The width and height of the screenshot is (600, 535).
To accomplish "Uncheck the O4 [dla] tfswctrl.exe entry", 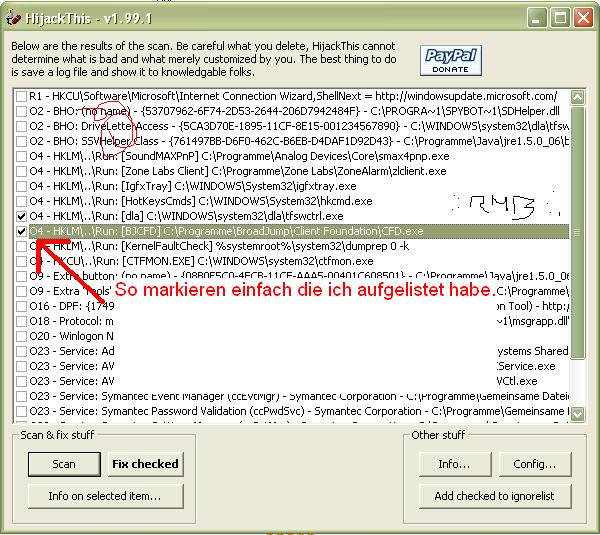I will click(21, 216).
